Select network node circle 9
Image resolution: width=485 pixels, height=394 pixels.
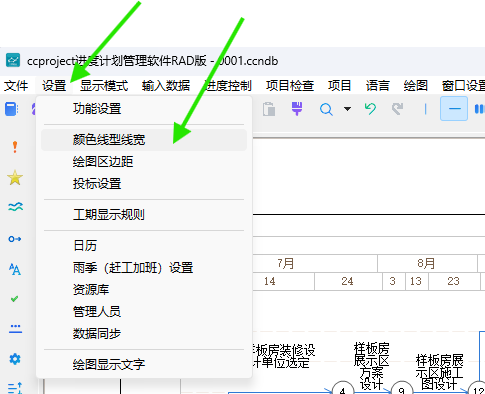click(402, 389)
